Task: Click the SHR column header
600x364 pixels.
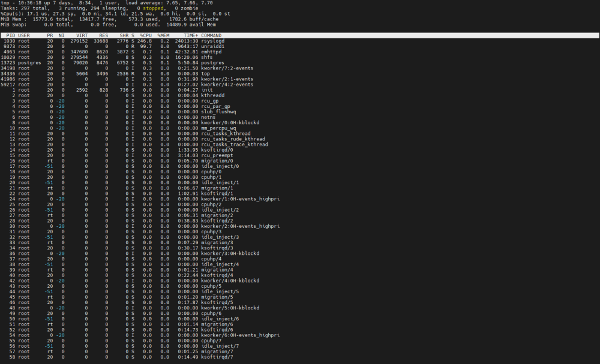Action: [x=124, y=35]
